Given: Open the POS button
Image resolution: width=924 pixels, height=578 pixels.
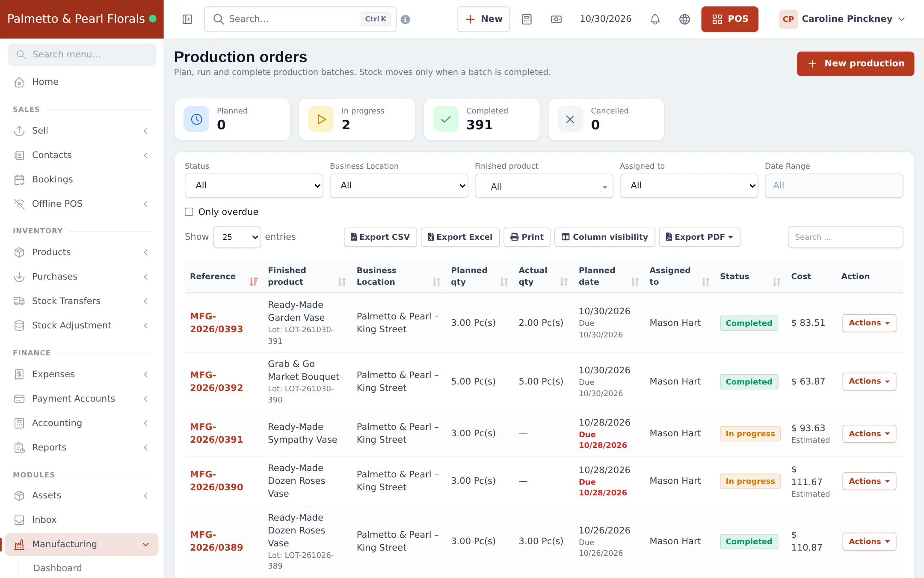Looking at the screenshot, I should point(729,19).
